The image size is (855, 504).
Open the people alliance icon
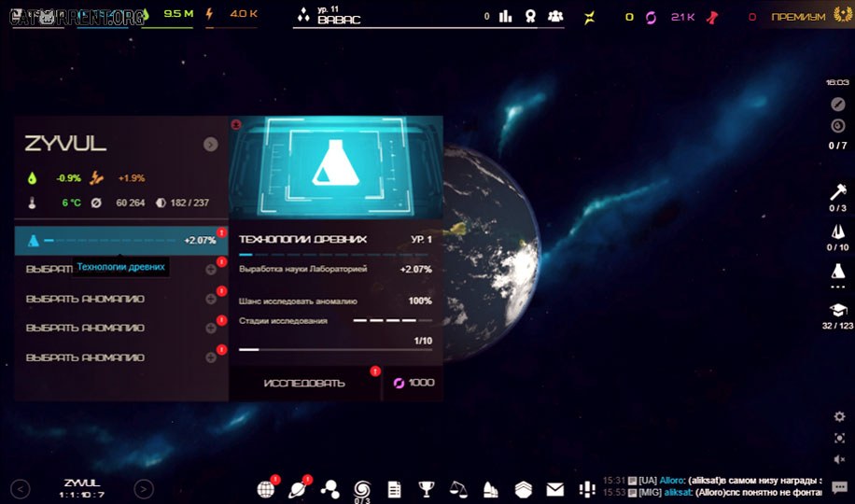coord(555,17)
